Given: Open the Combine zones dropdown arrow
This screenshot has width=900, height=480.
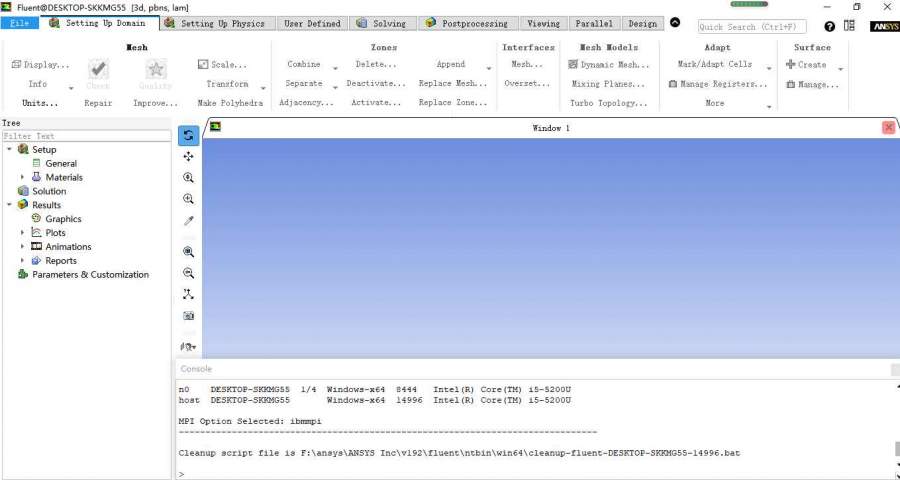Looking at the screenshot, I should pos(335,69).
